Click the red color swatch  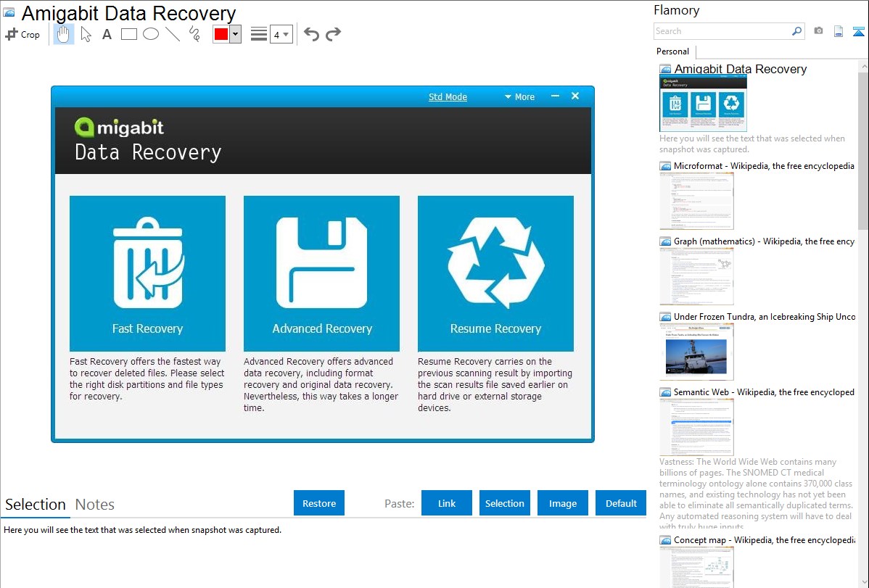(x=221, y=34)
